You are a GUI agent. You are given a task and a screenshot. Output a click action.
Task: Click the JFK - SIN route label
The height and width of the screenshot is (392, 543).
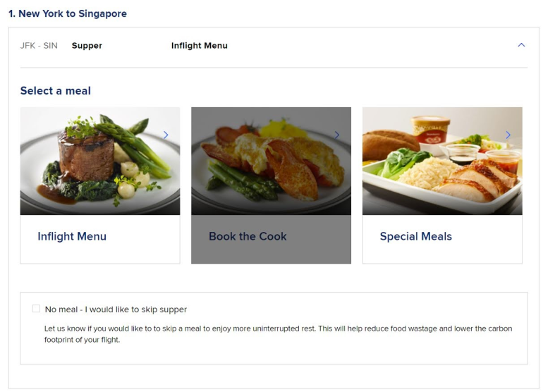coord(39,46)
